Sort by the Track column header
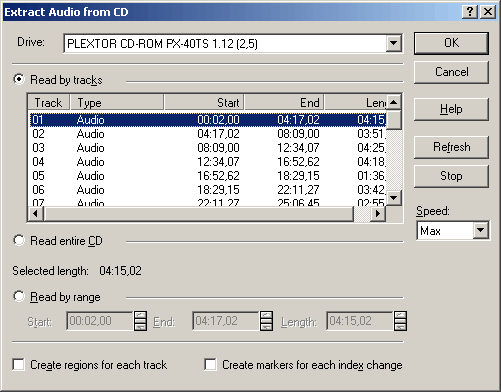501x392 pixels. coord(49,102)
